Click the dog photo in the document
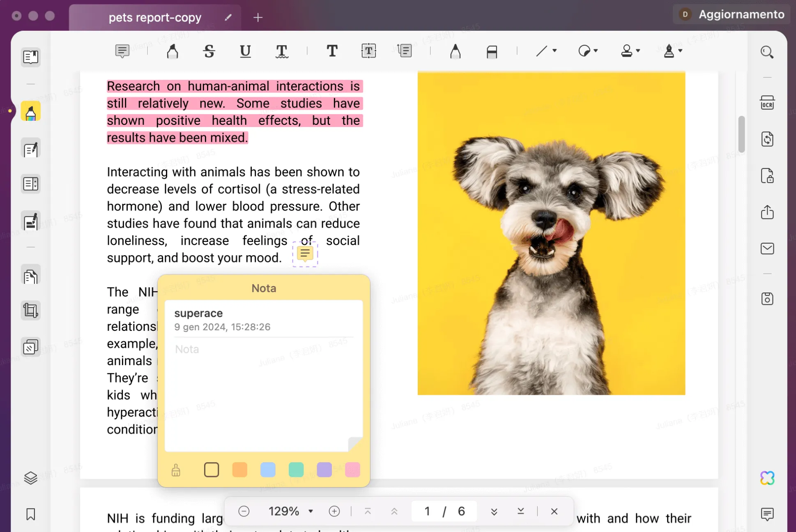This screenshot has height=532, width=796. point(551,233)
